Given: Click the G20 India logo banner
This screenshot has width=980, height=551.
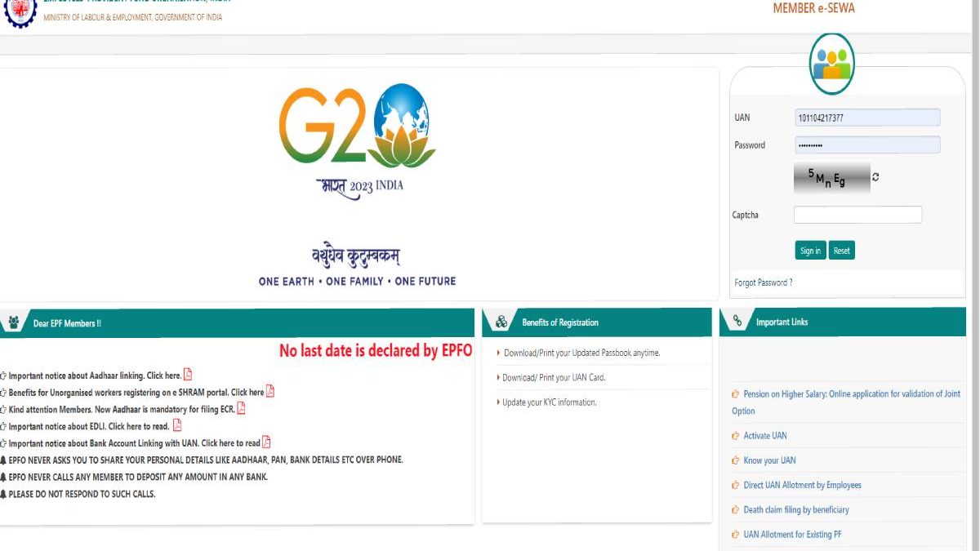Looking at the screenshot, I should click(x=358, y=141).
